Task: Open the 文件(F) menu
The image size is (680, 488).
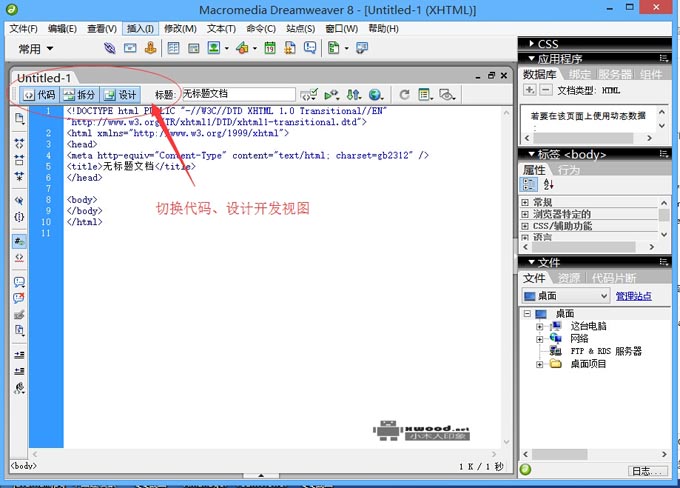Action: [23, 29]
